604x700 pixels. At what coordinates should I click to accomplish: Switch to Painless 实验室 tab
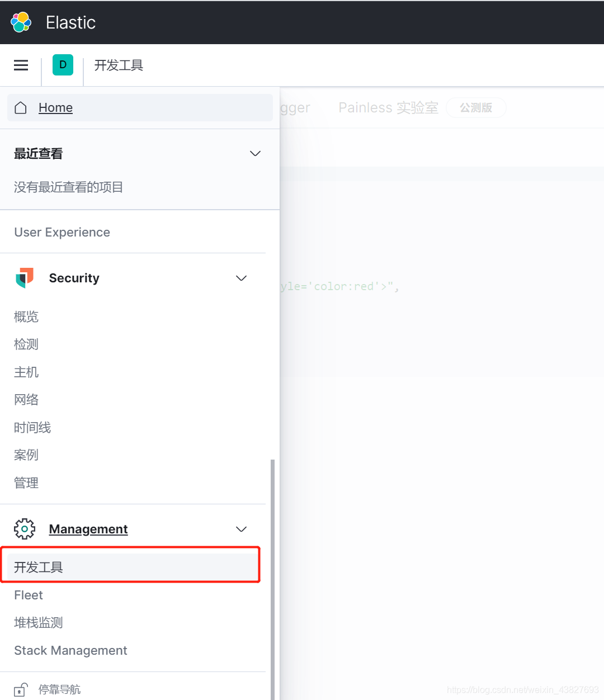pyautogui.click(x=388, y=107)
